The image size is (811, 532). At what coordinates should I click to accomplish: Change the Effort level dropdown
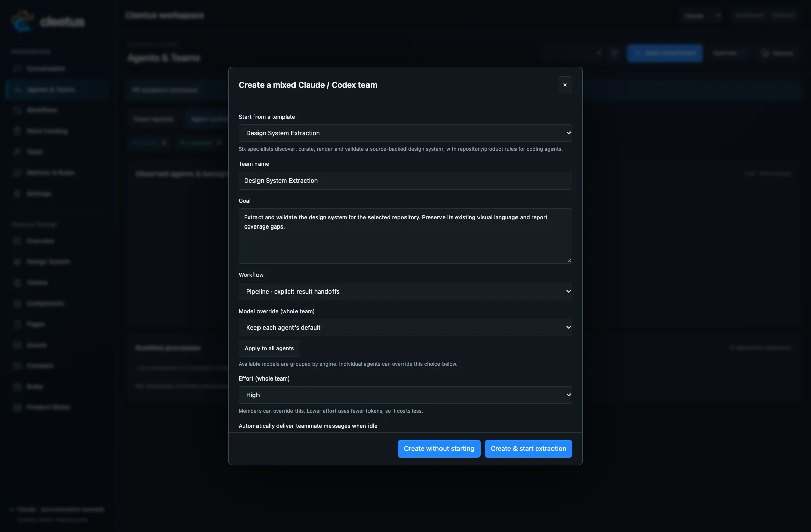405,395
